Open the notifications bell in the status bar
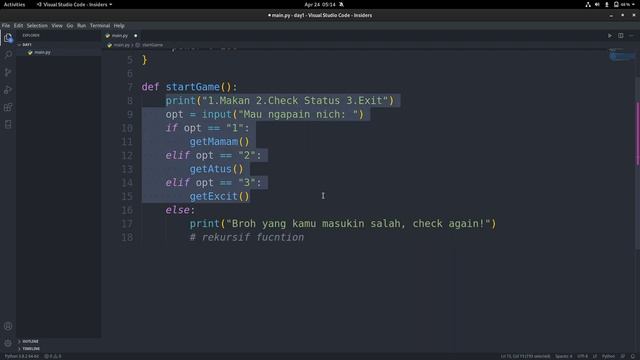640x360 pixels. pyautogui.click(x=633, y=356)
